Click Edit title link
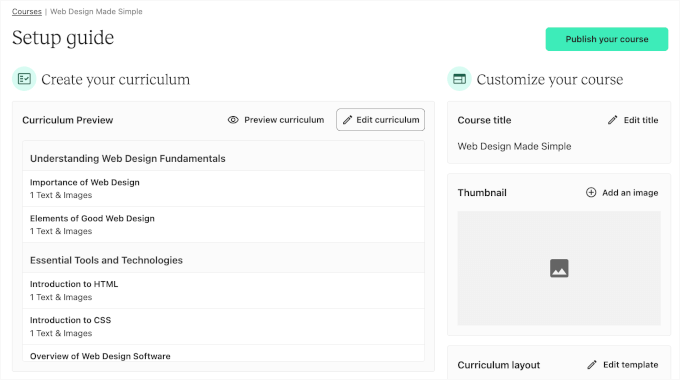 tap(633, 120)
